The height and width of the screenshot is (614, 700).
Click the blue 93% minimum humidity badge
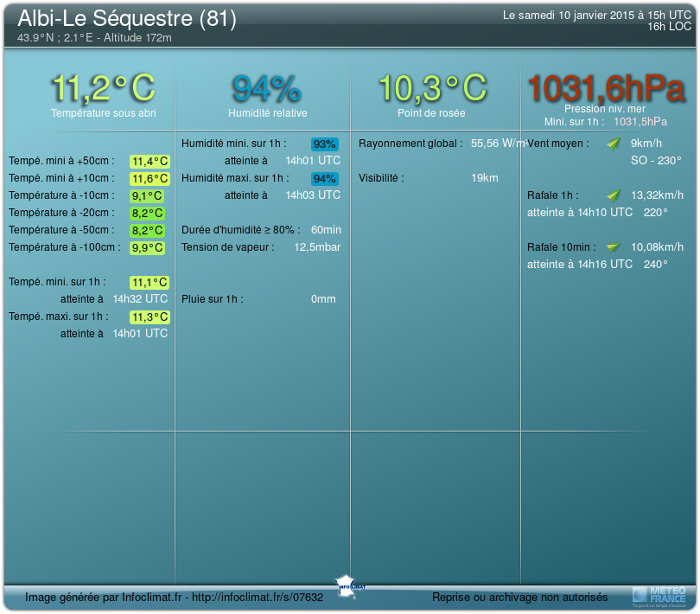tap(325, 144)
